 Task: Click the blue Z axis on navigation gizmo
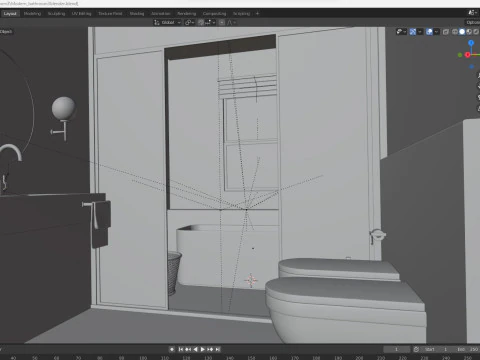click(x=471, y=43)
